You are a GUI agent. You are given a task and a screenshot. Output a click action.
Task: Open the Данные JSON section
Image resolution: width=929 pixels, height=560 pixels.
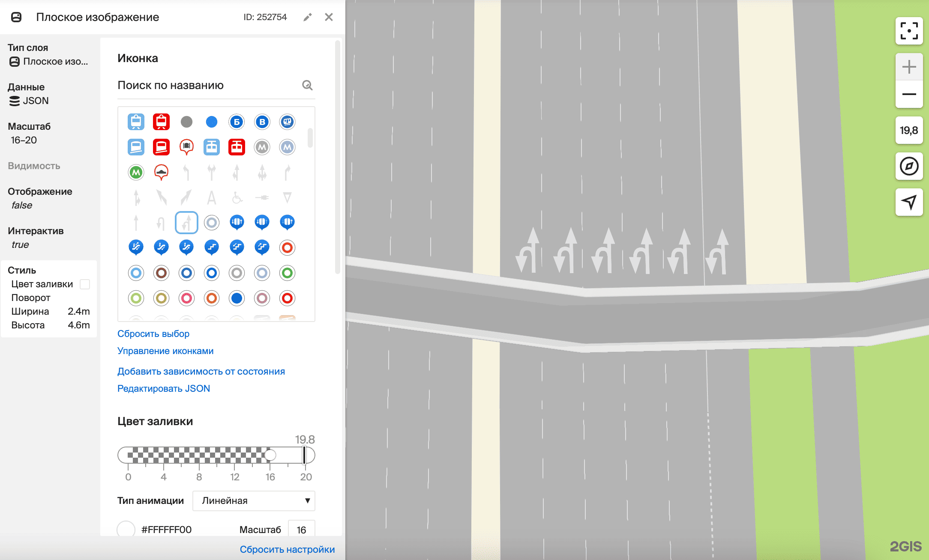(x=28, y=94)
